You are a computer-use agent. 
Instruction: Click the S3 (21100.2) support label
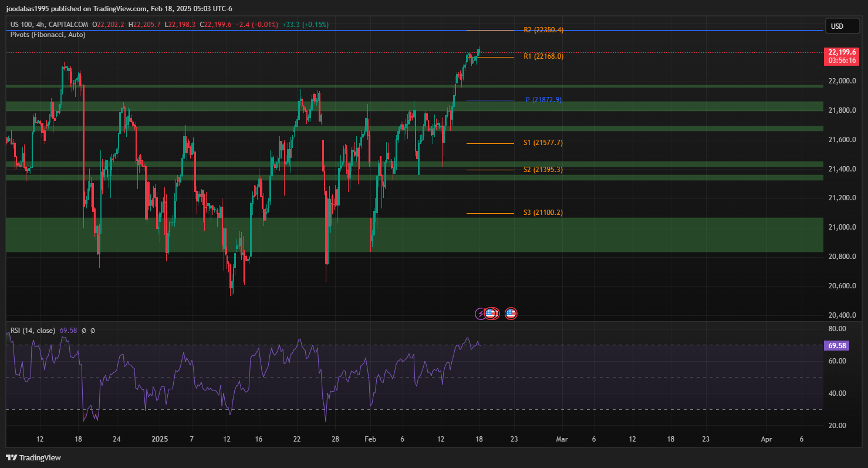543,213
